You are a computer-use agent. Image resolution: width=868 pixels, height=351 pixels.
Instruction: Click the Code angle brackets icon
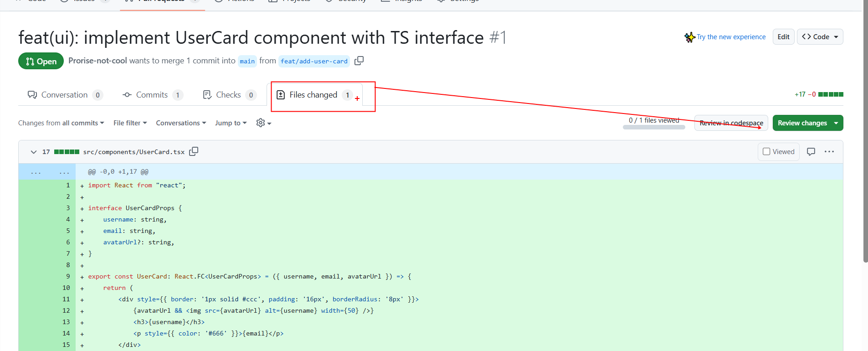806,37
